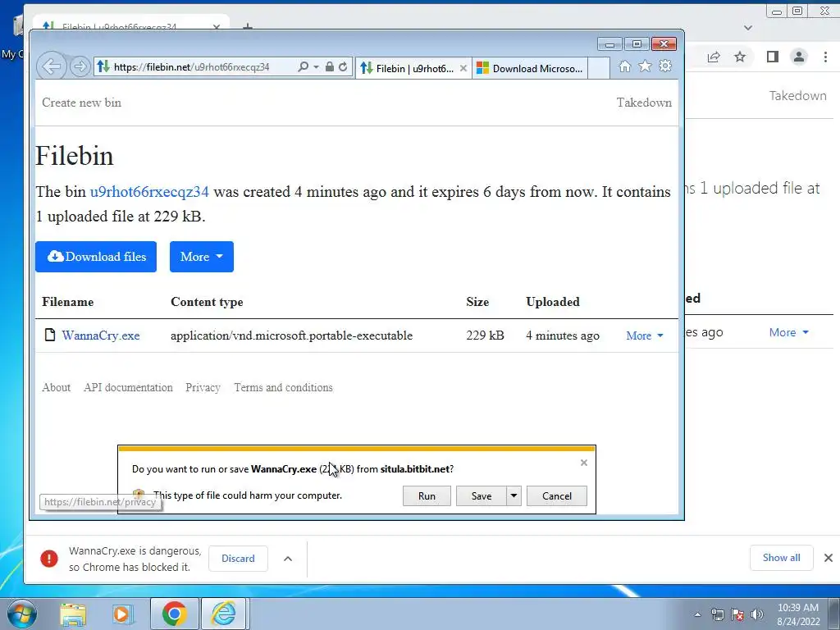Bookmark the page with Chrome star icon
This screenshot has width=840, height=630.
[740, 57]
